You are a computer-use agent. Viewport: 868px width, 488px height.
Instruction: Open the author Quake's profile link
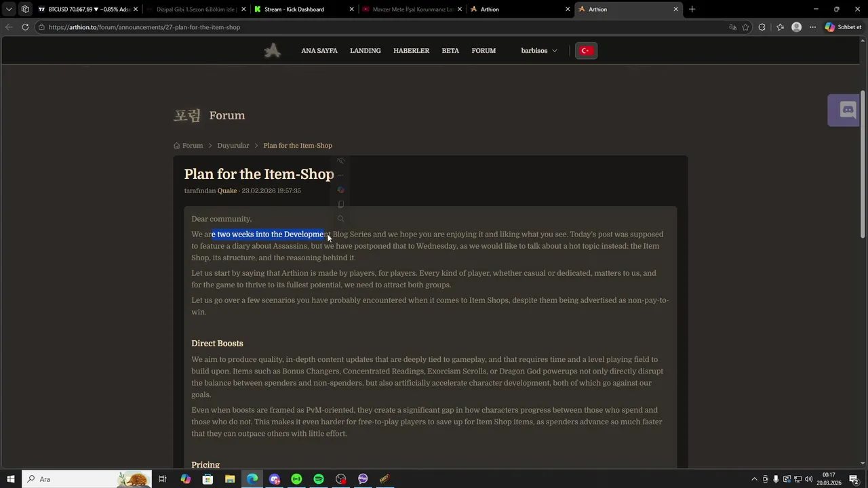coord(227,191)
